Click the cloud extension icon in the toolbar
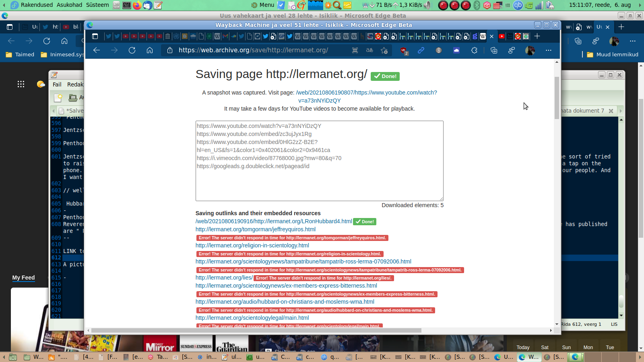Viewport: 644px width, 362px height. 456,50
